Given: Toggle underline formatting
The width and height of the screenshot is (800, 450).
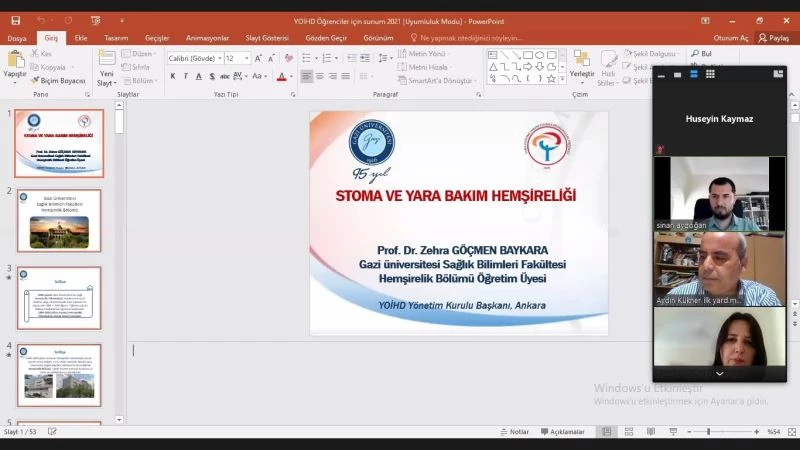Looking at the screenshot, I should click(x=200, y=77).
